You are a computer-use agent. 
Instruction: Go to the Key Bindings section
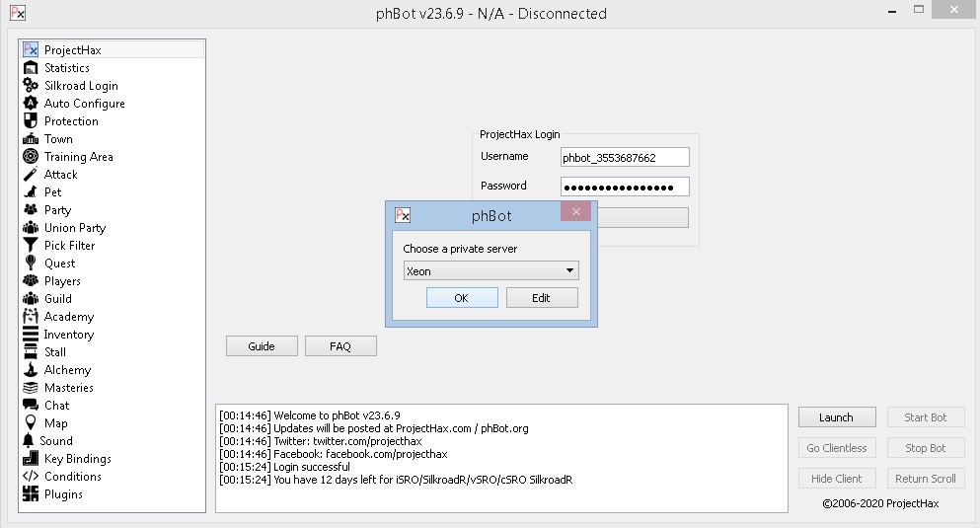pos(77,459)
